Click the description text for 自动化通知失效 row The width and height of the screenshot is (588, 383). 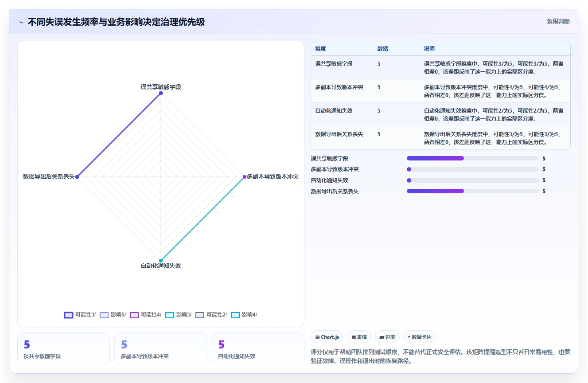[x=494, y=115]
